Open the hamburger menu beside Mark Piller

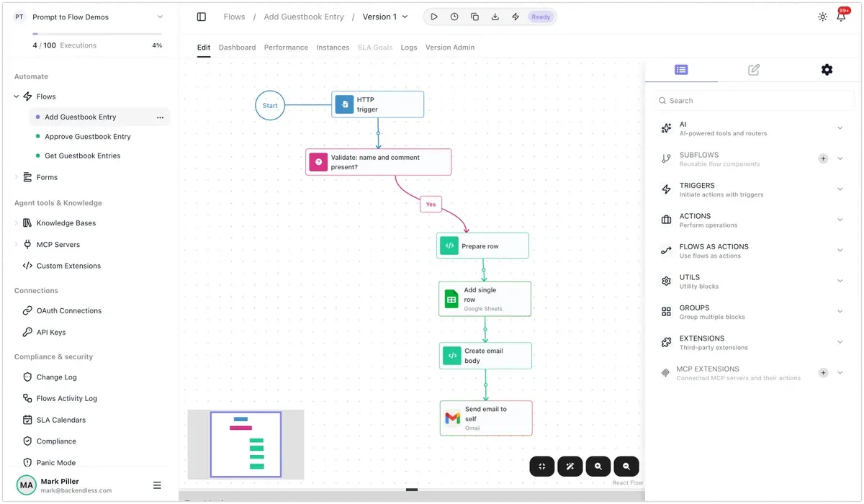coord(157,485)
